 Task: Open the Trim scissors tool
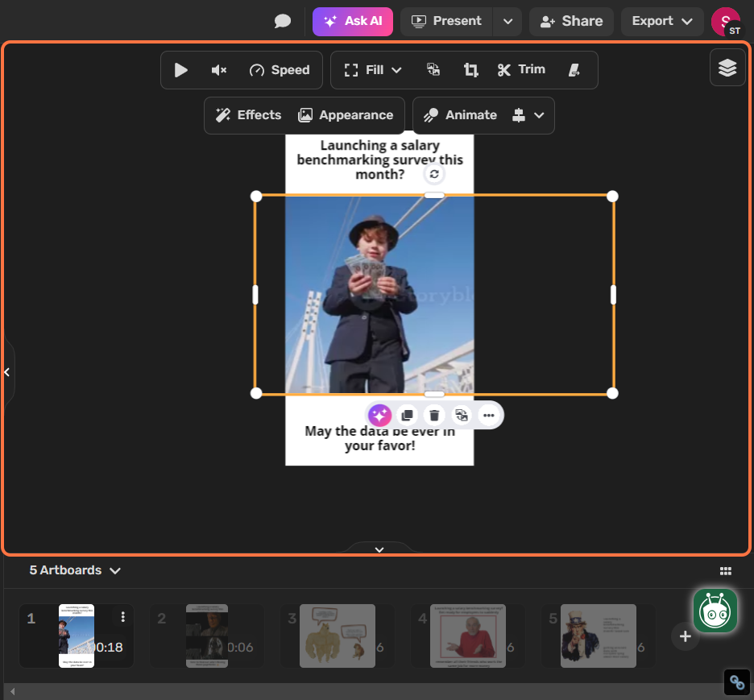point(521,70)
